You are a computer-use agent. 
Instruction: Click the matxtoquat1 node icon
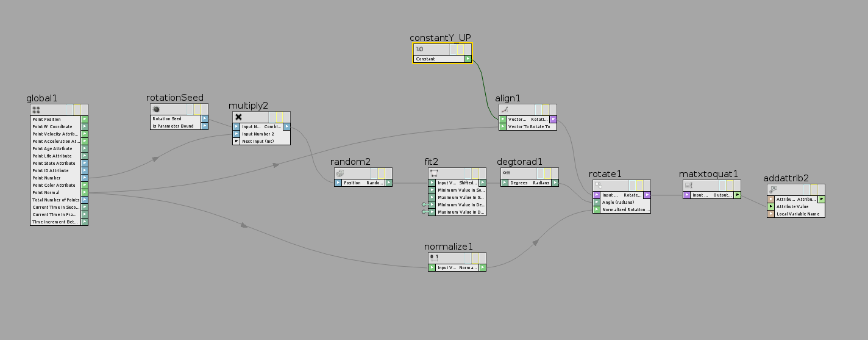click(x=688, y=186)
